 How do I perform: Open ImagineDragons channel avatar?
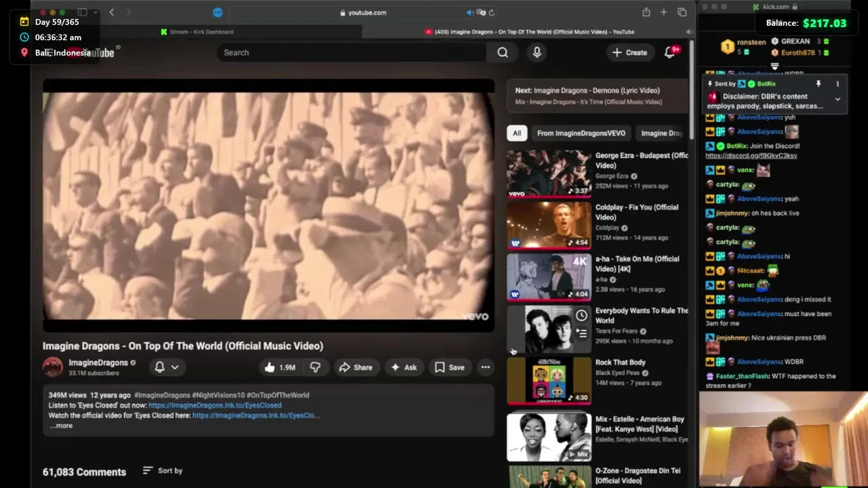[x=53, y=367]
